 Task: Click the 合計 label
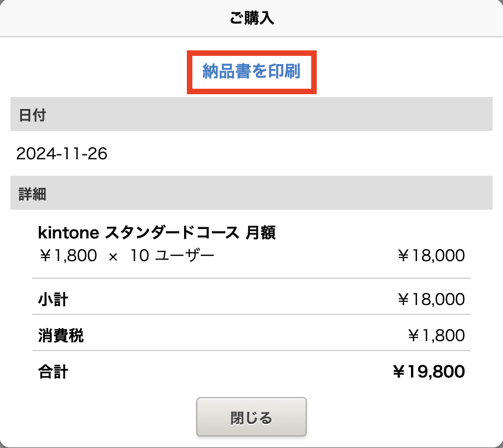coord(53,372)
